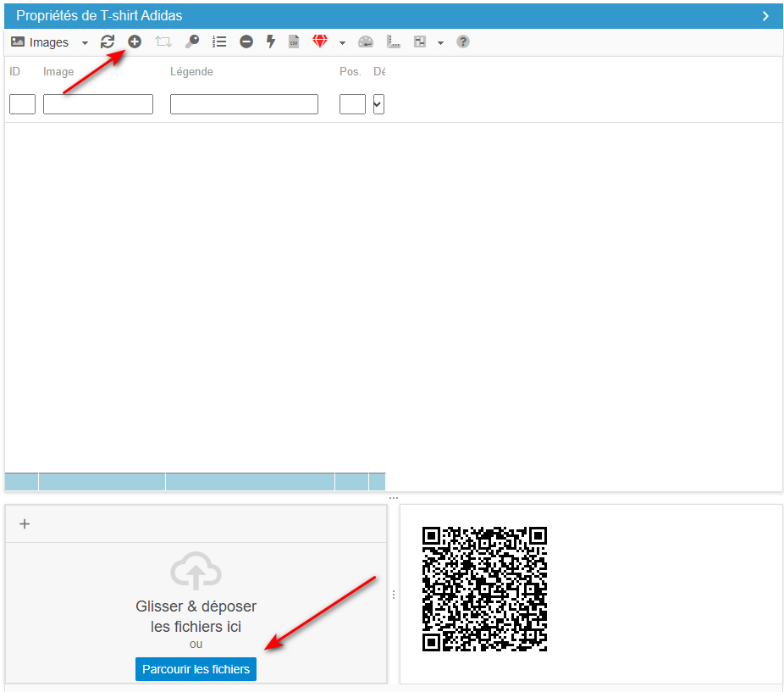Viewport: 784px width, 692px height.
Task: Click the refresh images icon
Action: (x=108, y=42)
